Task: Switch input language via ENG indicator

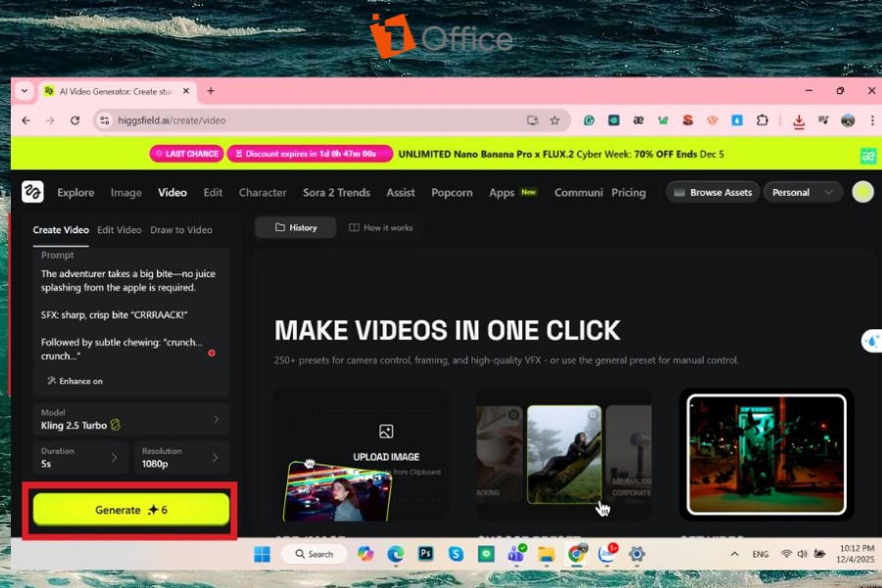Action: click(760, 555)
